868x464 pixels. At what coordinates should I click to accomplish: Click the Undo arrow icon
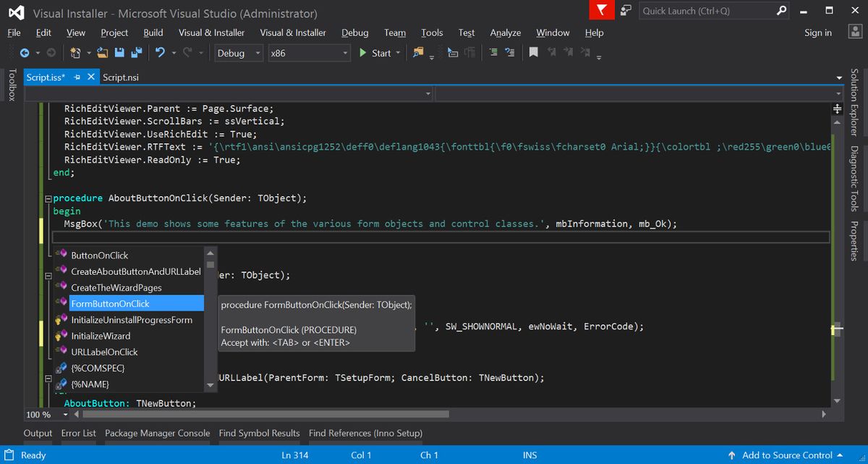click(160, 53)
